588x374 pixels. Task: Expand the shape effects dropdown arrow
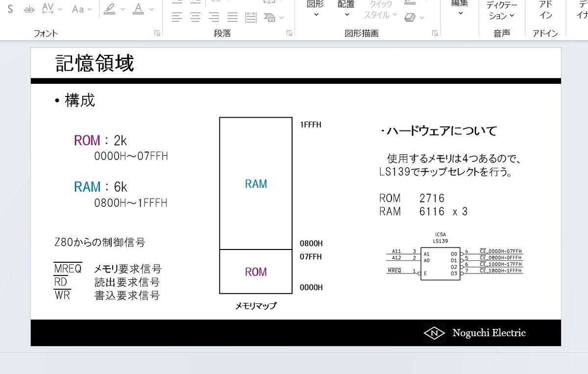422,18
